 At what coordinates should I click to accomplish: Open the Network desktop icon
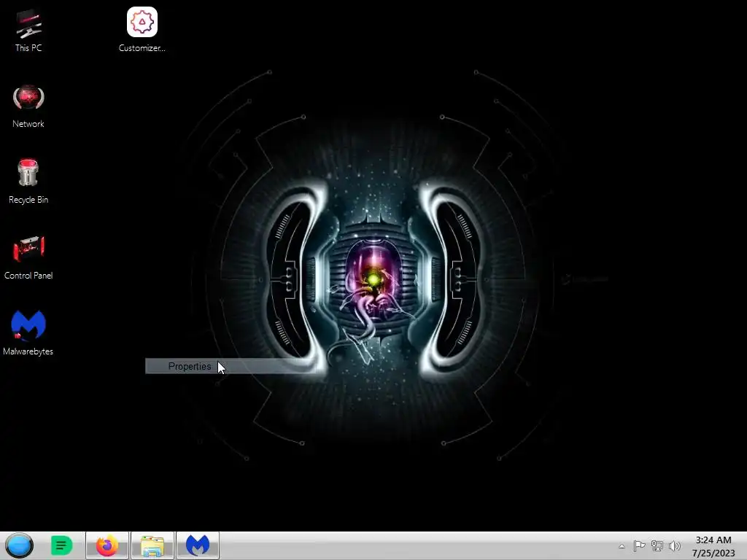click(28, 106)
